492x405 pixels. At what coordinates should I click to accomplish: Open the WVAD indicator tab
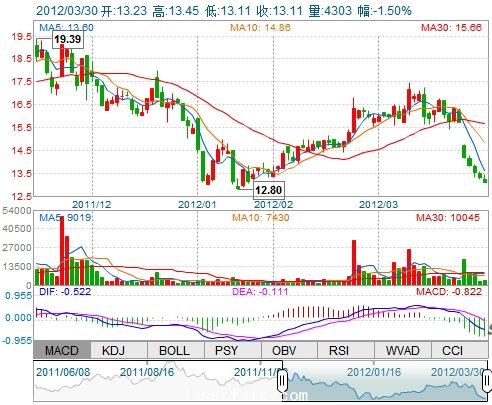pos(403,350)
